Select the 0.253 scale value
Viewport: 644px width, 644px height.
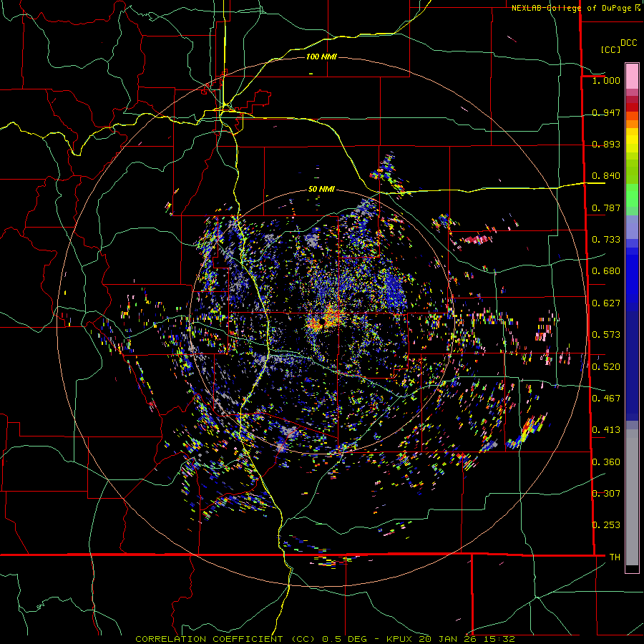coord(606,525)
